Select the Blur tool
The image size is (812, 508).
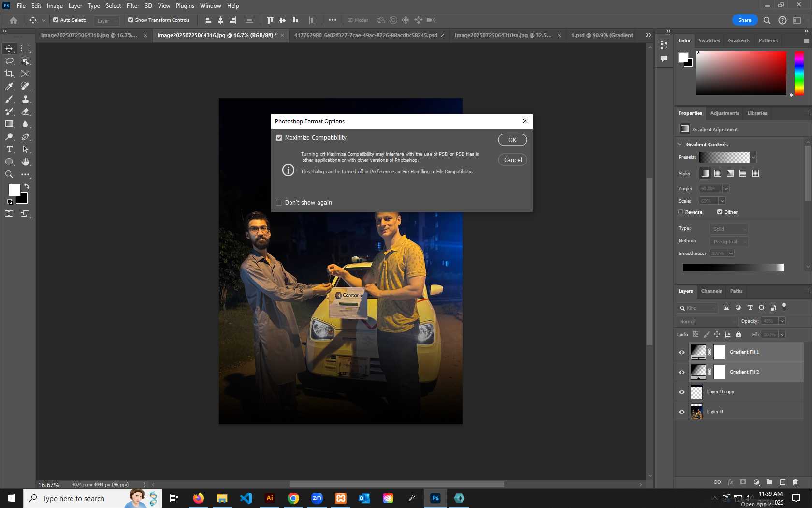25,124
